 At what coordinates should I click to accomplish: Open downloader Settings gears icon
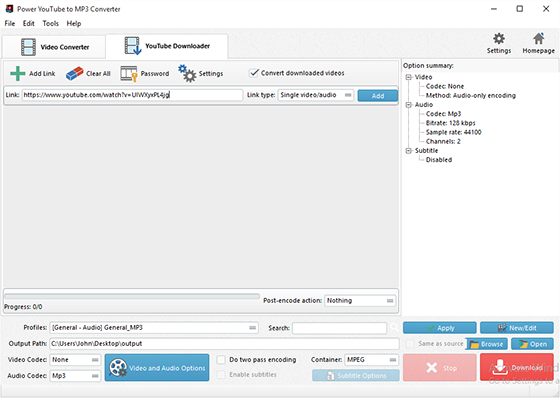187,73
